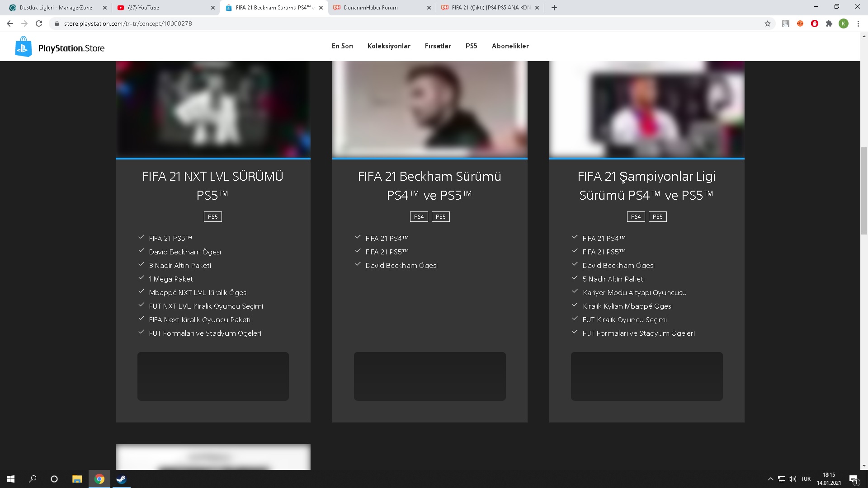Screen dimensions: 868x488
Task: Reload the page with the refresh icon
Action: (39, 23)
